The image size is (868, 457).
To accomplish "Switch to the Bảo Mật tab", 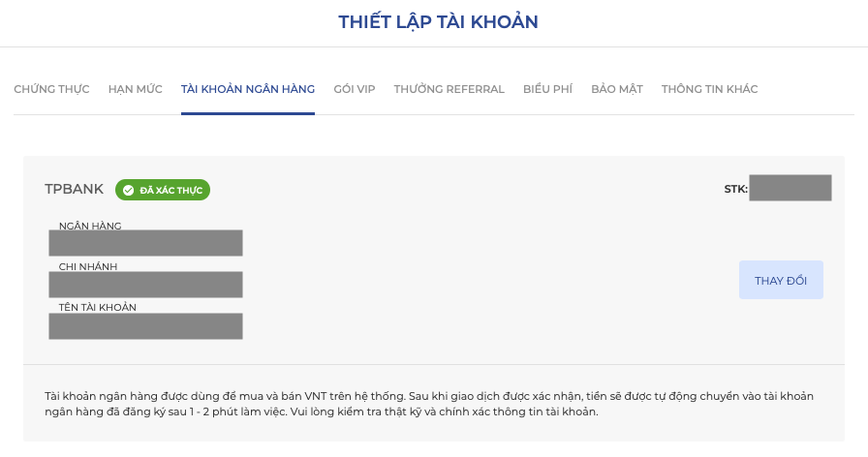I will (617, 89).
